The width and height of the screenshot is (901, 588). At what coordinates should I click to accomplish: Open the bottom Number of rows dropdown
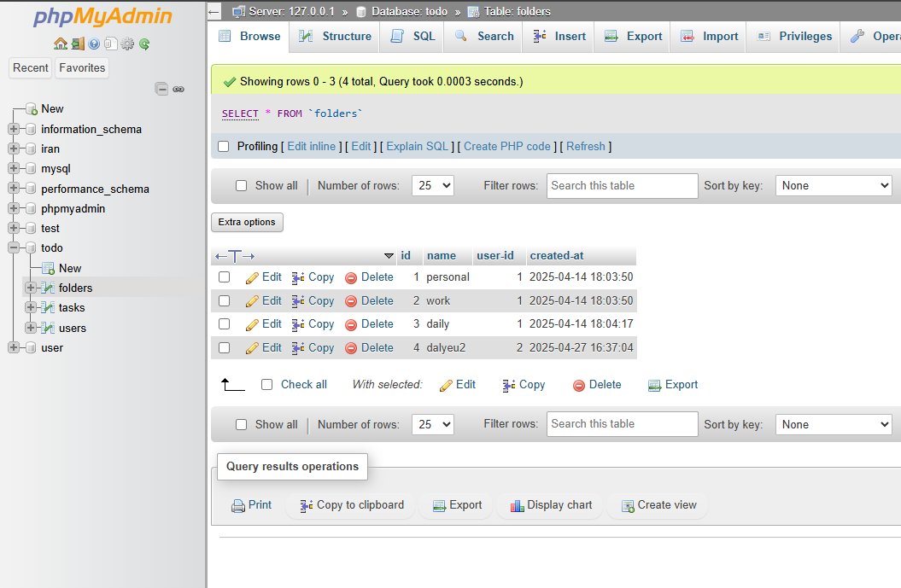(433, 424)
